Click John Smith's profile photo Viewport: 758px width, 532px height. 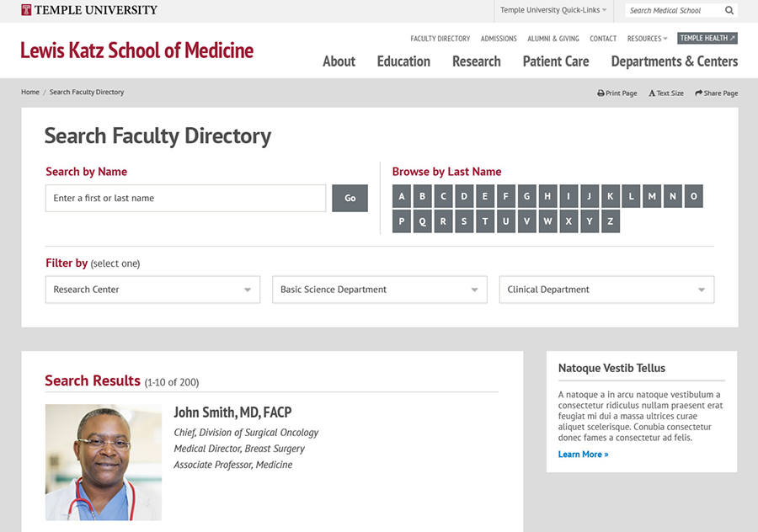103,462
